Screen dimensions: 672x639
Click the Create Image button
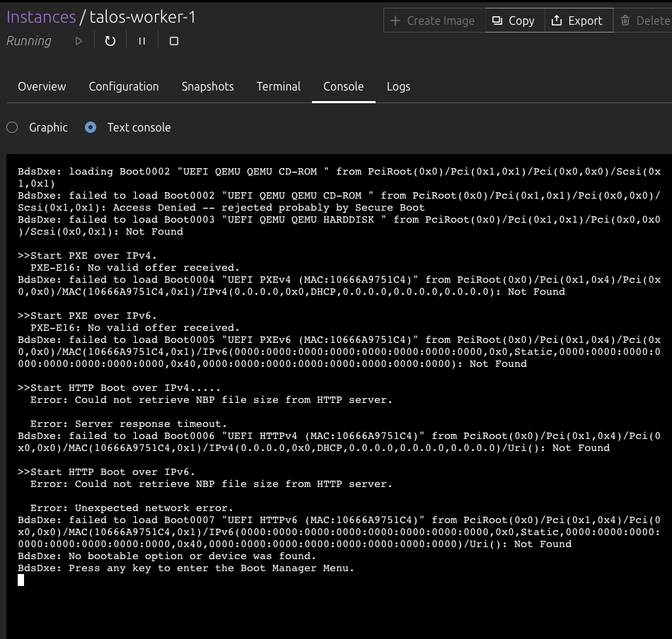click(x=434, y=20)
